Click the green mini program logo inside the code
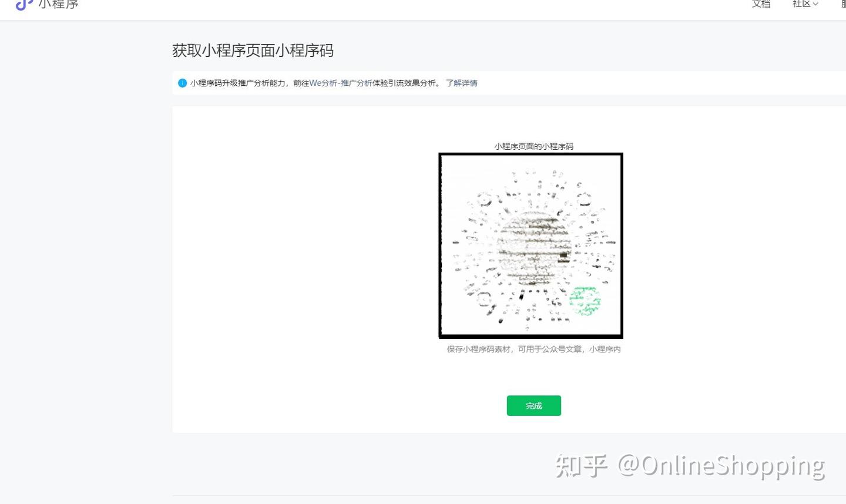The width and height of the screenshot is (846, 504). click(x=585, y=301)
